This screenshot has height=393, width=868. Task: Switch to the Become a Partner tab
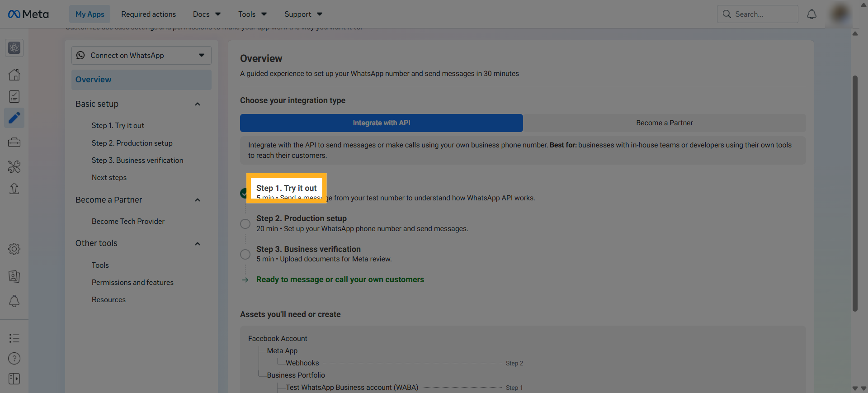tap(665, 123)
